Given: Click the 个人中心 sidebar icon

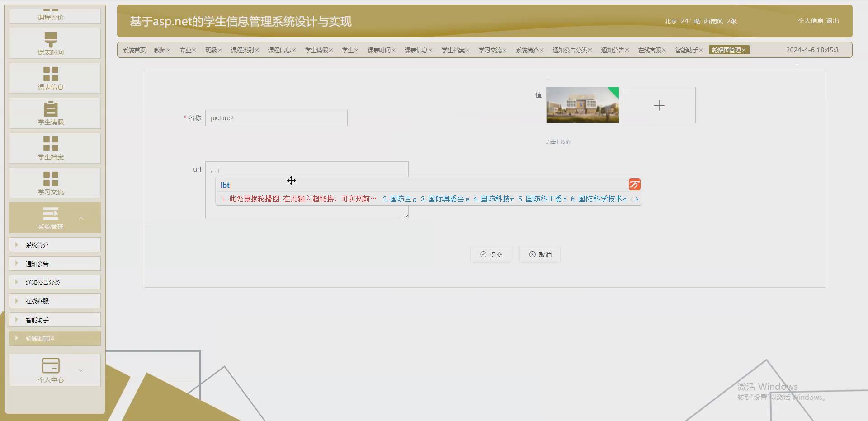Looking at the screenshot, I should coord(50,366).
